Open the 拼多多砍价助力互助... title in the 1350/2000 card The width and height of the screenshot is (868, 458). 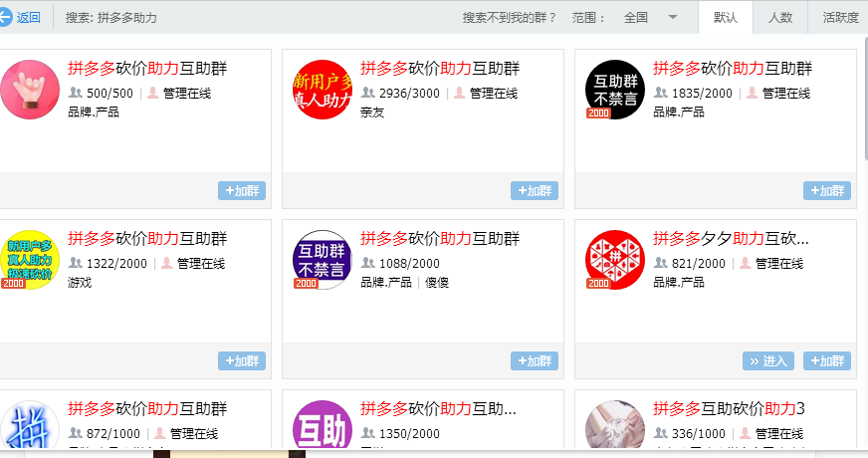[438, 408]
